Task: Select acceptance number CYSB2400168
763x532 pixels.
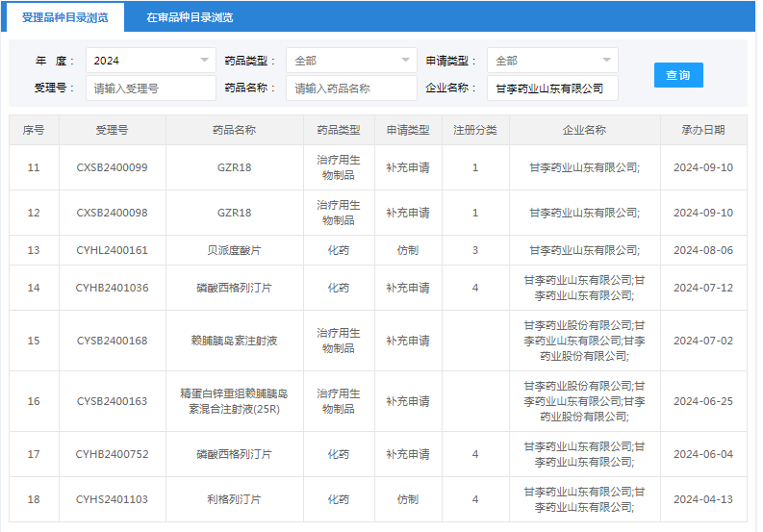Action: tap(112, 341)
